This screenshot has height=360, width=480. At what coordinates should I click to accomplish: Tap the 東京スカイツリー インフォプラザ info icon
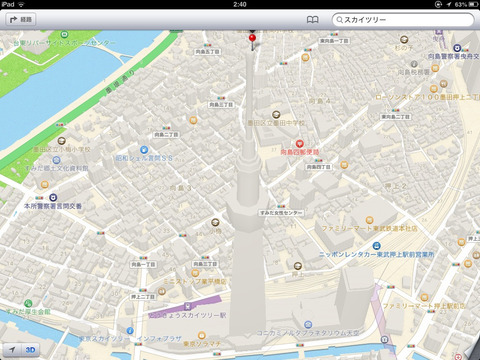point(130,331)
